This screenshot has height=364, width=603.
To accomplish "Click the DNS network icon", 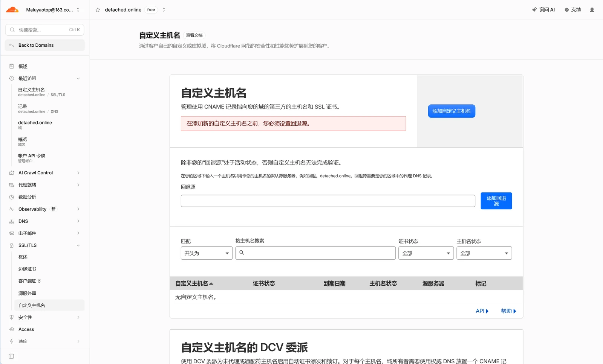I will tap(11, 221).
